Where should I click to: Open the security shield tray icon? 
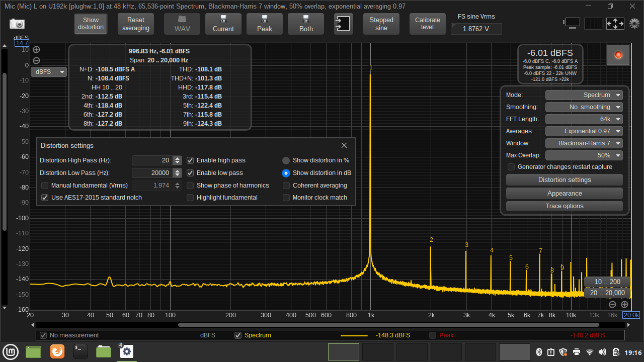[x=563, y=352]
